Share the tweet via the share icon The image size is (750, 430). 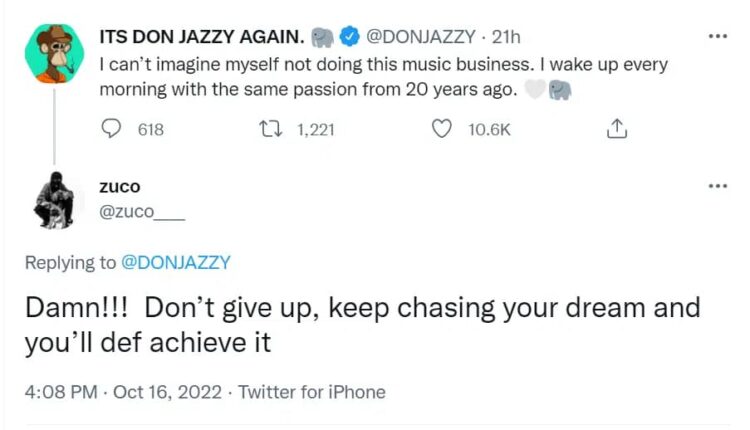coord(617,129)
